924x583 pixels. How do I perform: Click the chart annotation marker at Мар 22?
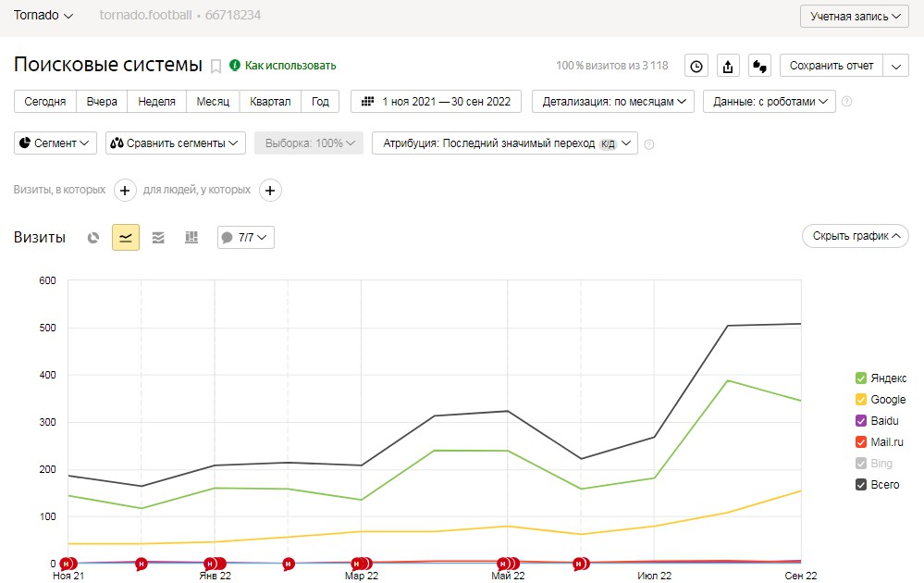pyautogui.click(x=362, y=564)
